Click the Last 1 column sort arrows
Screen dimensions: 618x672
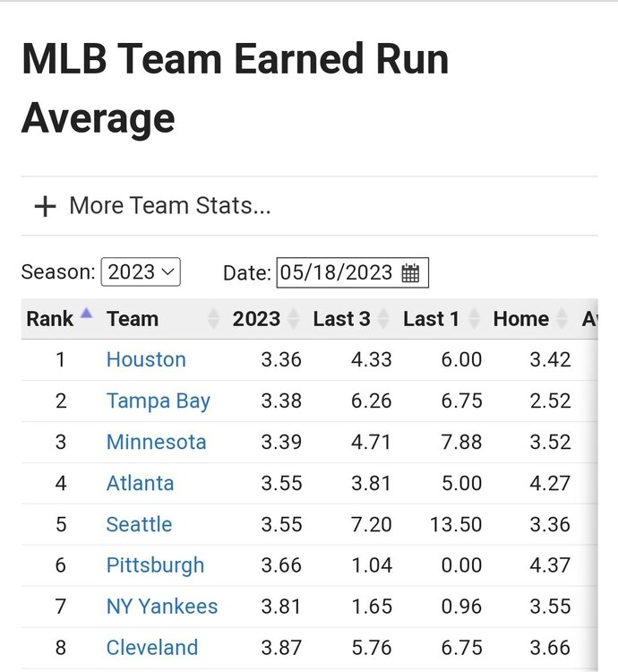tap(474, 319)
